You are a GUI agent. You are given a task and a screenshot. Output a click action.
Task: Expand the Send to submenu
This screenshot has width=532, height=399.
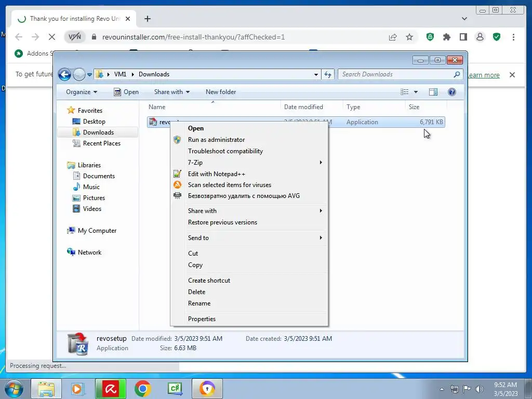click(x=249, y=238)
